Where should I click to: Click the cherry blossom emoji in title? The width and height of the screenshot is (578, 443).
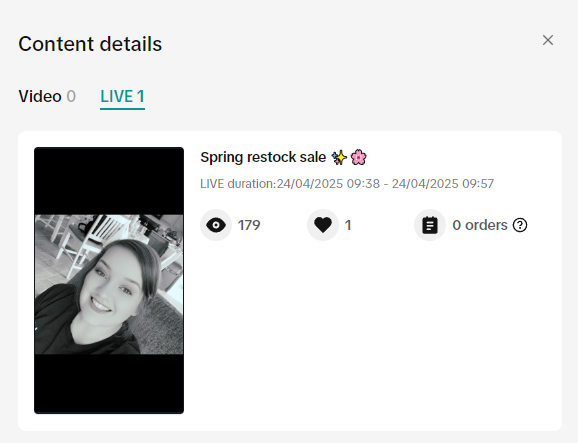[358, 157]
